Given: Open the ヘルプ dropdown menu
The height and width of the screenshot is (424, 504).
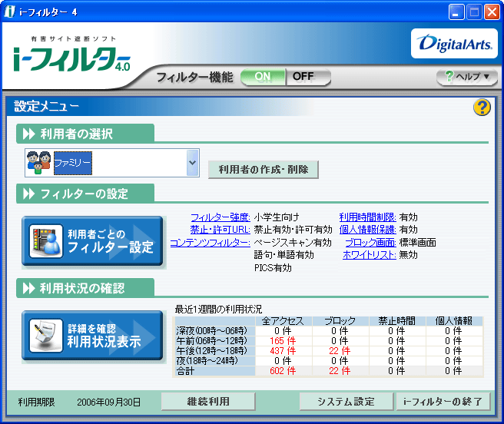Looking at the screenshot, I should click(x=467, y=77).
